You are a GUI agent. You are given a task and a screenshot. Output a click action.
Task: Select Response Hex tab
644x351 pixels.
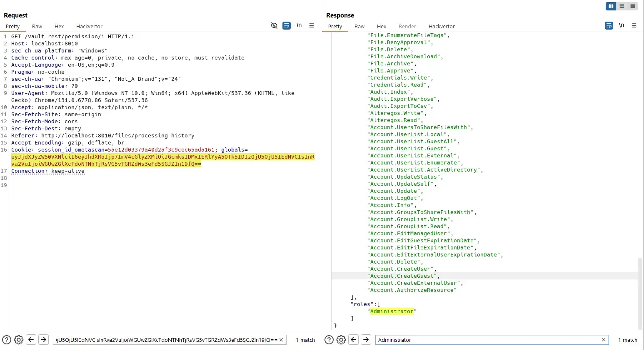[382, 26]
